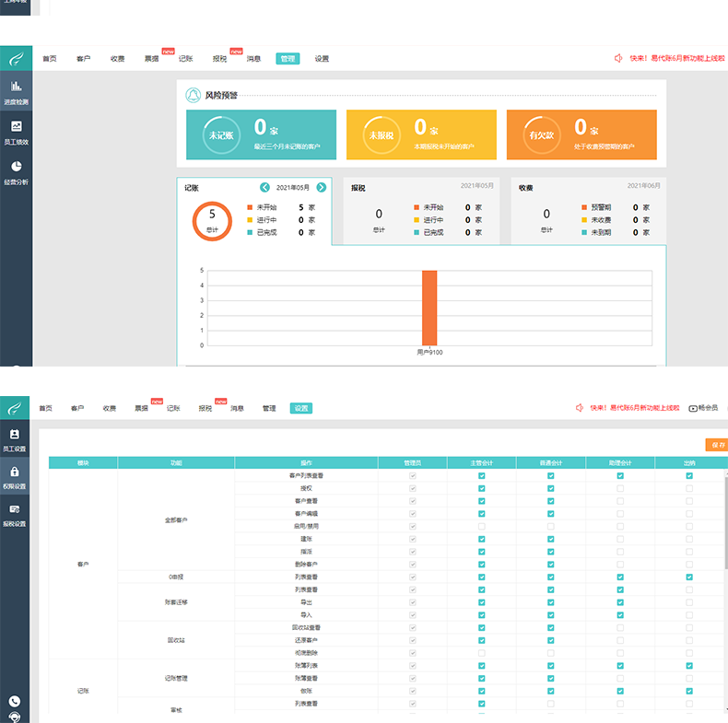Select the highlighted 管理 tab

288,58
